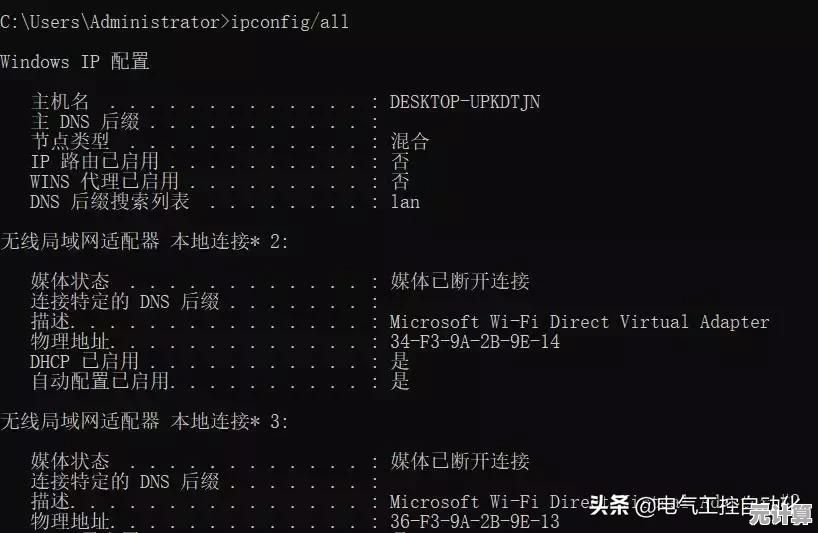This screenshot has width=818, height=533.
Task: Click the DHCP 已启用 label
Action: pyautogui.click(x=84, y=362)
